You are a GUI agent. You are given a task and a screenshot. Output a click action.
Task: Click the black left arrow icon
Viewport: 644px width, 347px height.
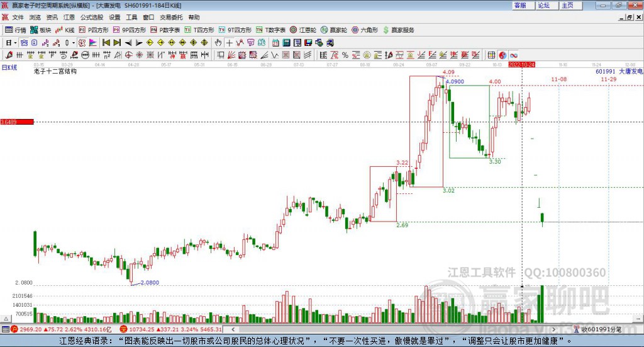pyautogui.click(x=128, y=43)
